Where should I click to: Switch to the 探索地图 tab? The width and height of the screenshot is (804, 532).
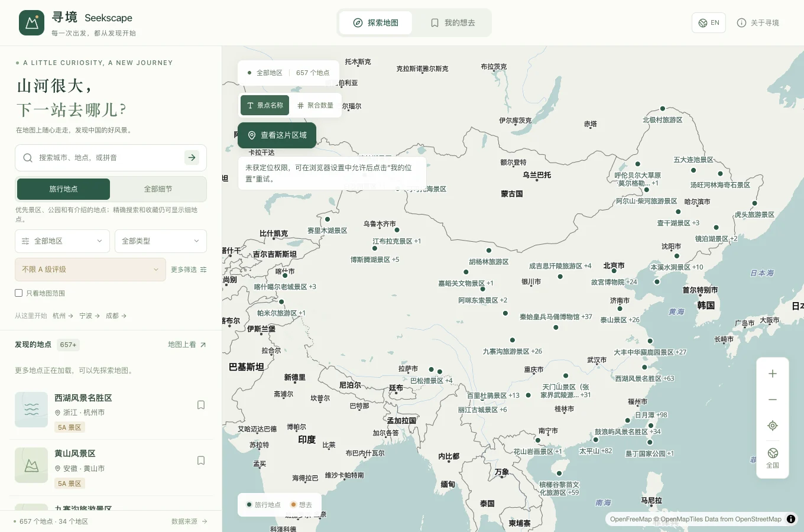376,22
